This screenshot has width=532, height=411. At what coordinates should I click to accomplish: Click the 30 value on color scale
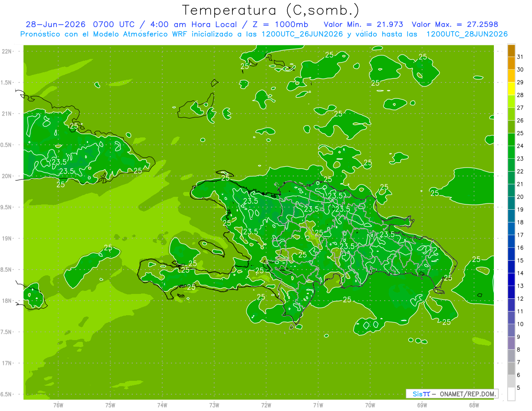520,70
